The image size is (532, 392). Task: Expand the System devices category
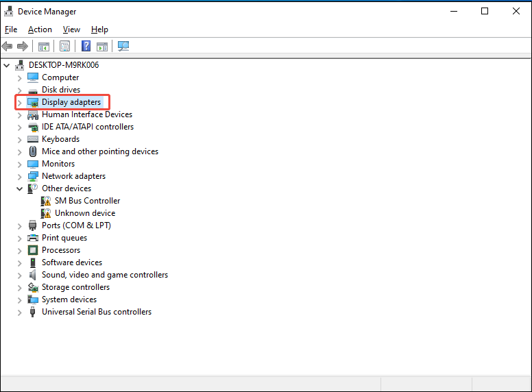click(20, 300)
